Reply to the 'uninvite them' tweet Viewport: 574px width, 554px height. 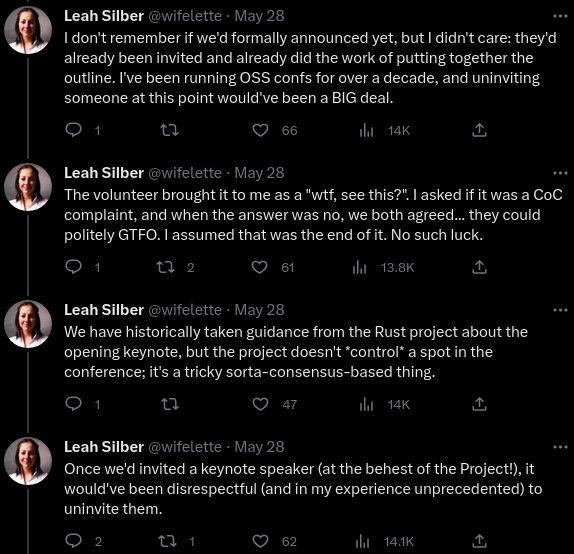(73, 541)
